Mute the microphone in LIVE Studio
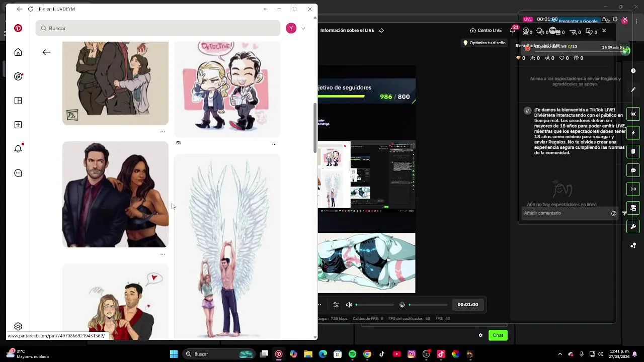 tap(402, 305)
